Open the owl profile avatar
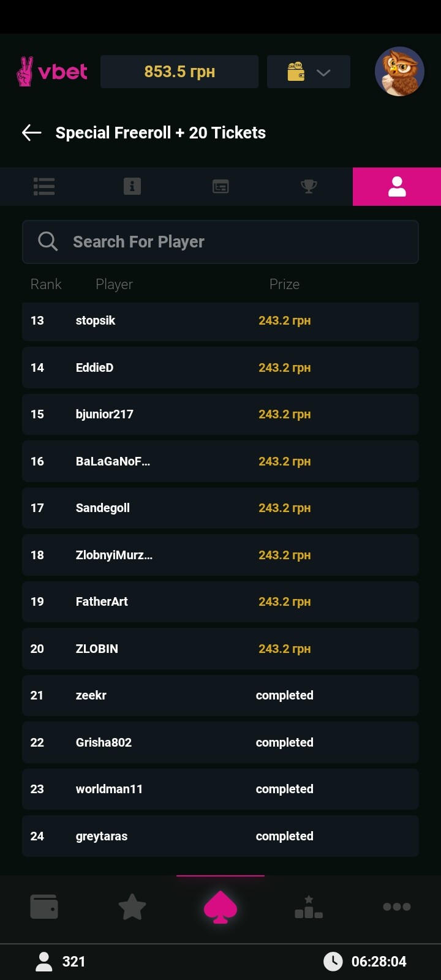This screenshot has width=441, height=980. coord(399,72)
